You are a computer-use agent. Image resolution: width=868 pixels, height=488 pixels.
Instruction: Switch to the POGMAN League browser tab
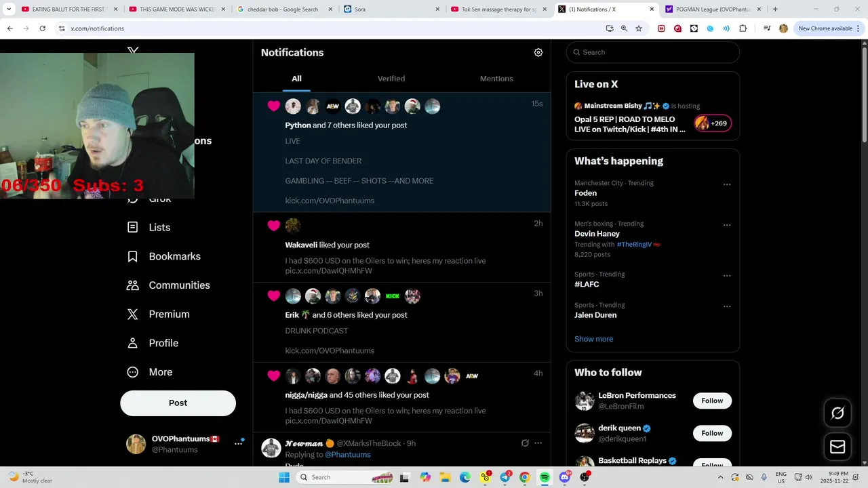coord(712,9)
